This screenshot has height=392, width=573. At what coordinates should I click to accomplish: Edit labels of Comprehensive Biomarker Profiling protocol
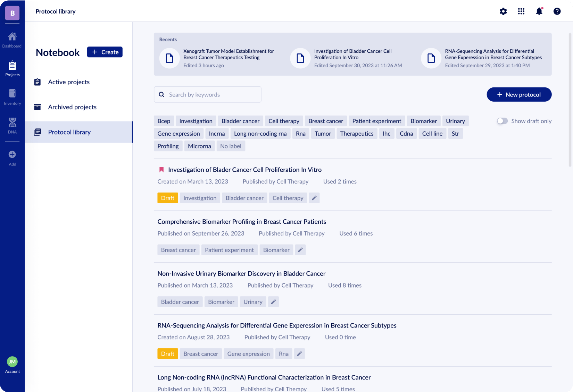pyautogui.click(x=300, y=250)
